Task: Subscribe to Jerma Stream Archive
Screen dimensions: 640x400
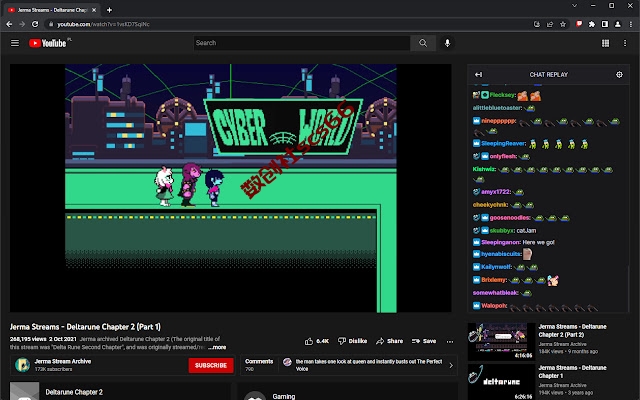Action: [211, 365]
